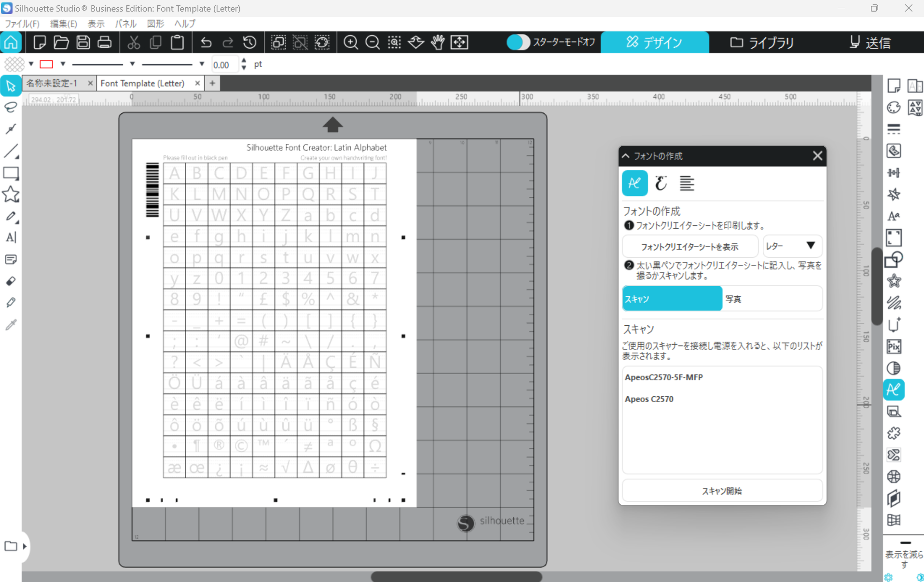Undo the last action
924x582 pixels.
click(x=206, y=42)
